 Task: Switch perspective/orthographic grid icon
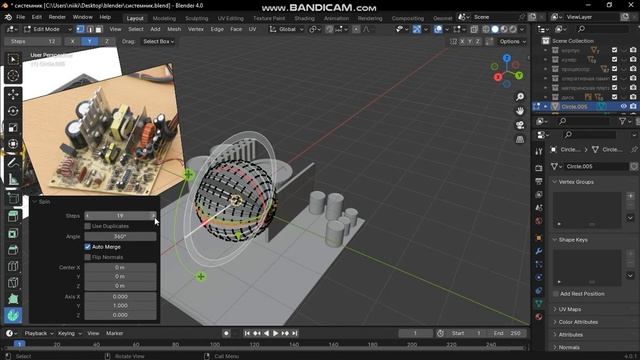click(520, 140)
